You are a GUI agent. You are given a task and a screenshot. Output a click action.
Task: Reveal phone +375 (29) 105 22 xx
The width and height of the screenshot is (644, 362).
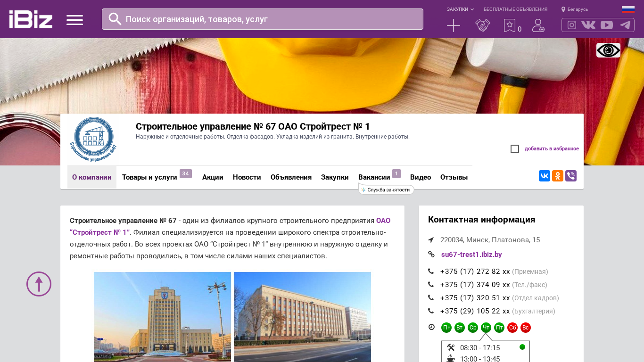tap(475, 311)
